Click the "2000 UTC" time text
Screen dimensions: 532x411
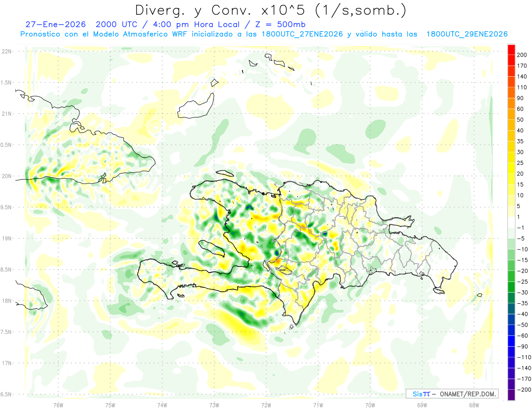117,24
